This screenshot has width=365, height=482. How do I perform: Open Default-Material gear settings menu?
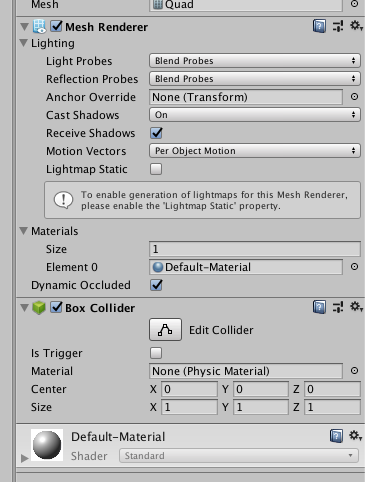[356, 435]
